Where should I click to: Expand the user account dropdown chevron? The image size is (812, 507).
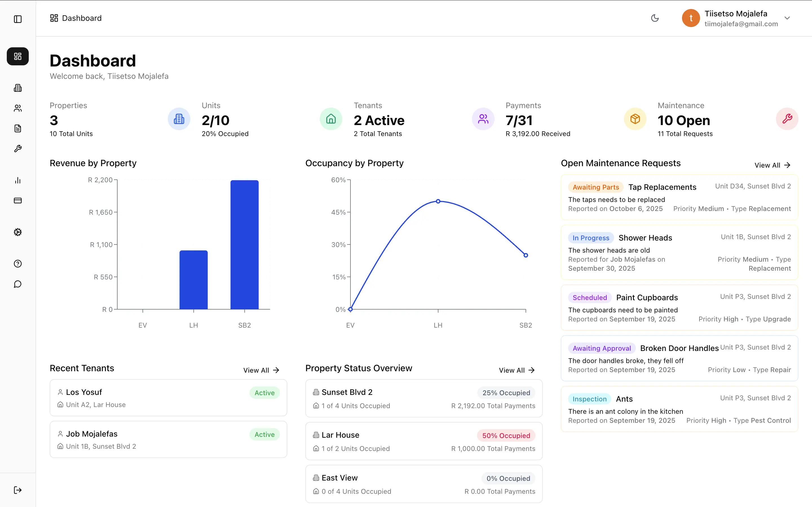[787, 18]
